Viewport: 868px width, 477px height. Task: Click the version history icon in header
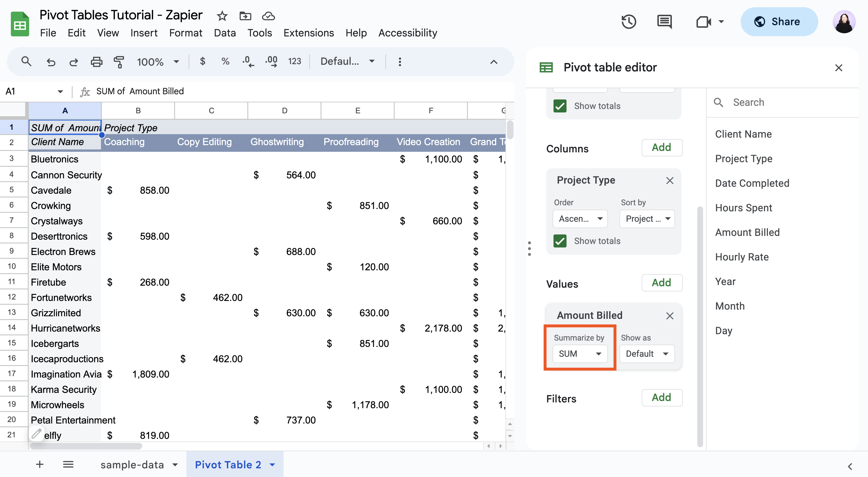pos(629,22)
